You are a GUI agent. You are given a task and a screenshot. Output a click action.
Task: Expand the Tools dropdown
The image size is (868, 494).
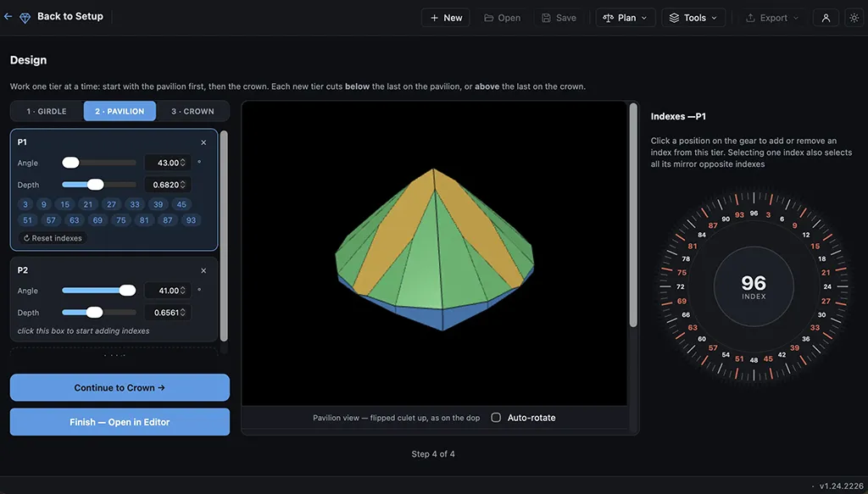693,18
